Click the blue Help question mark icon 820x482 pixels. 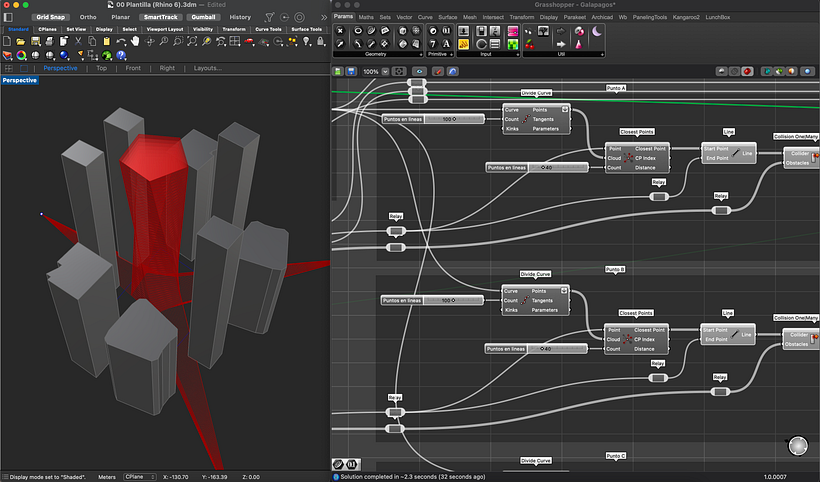coord(121,55)
